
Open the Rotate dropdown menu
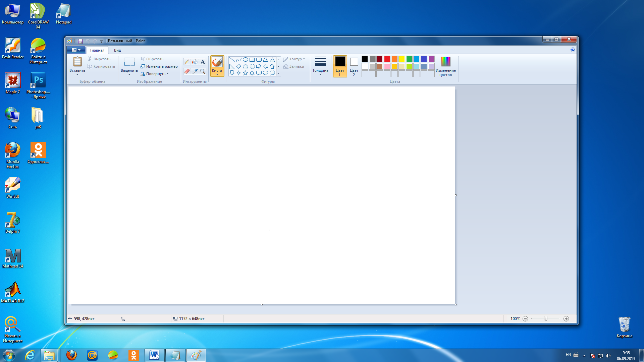(x=155, y=74)
